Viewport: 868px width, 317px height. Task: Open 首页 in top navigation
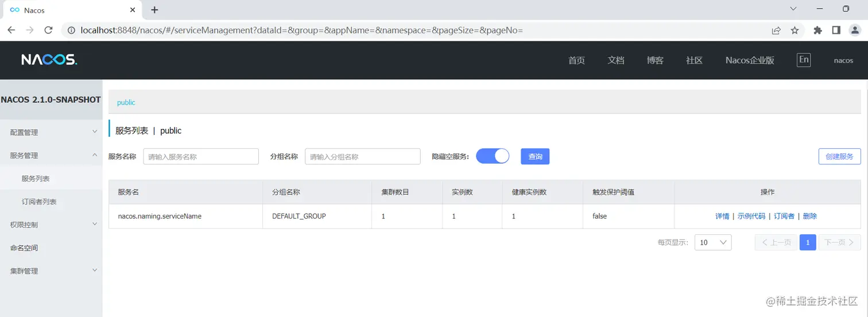576,60
